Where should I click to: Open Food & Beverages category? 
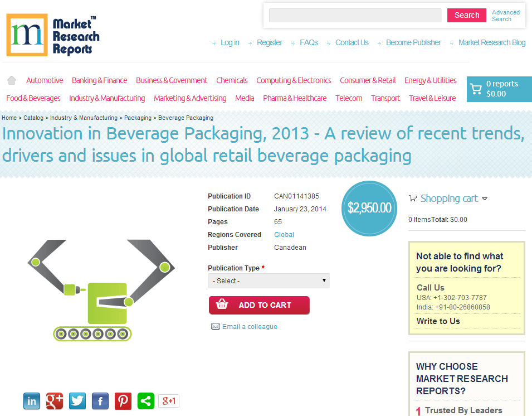[33, 99]
